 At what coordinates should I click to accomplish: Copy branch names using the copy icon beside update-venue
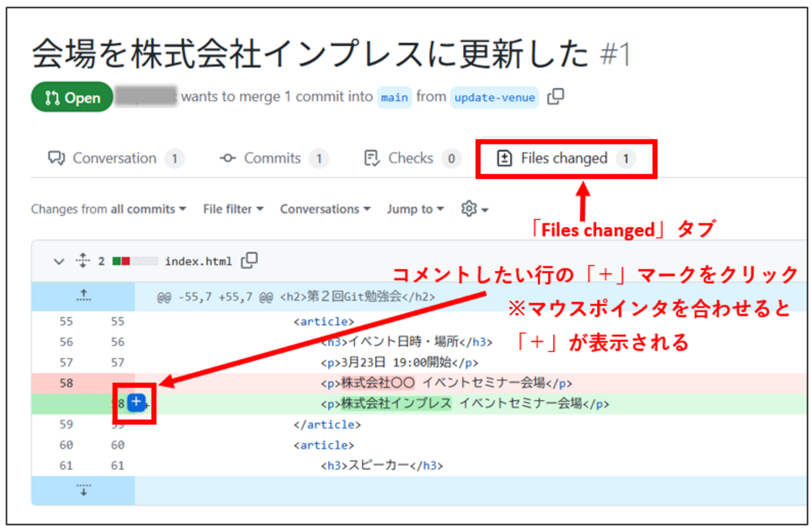555,96
